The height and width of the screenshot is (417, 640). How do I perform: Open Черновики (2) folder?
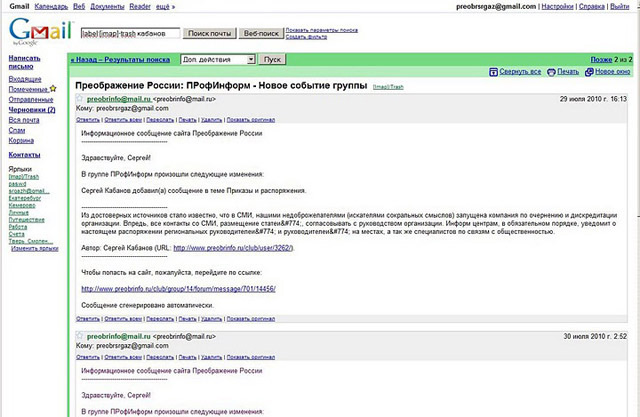[x=32, y=110]
